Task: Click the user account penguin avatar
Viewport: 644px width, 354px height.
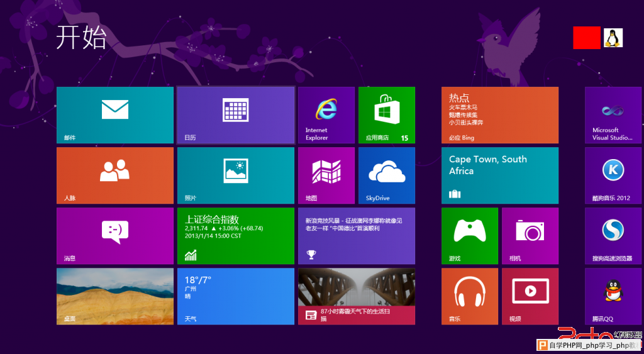Action: 613,38
